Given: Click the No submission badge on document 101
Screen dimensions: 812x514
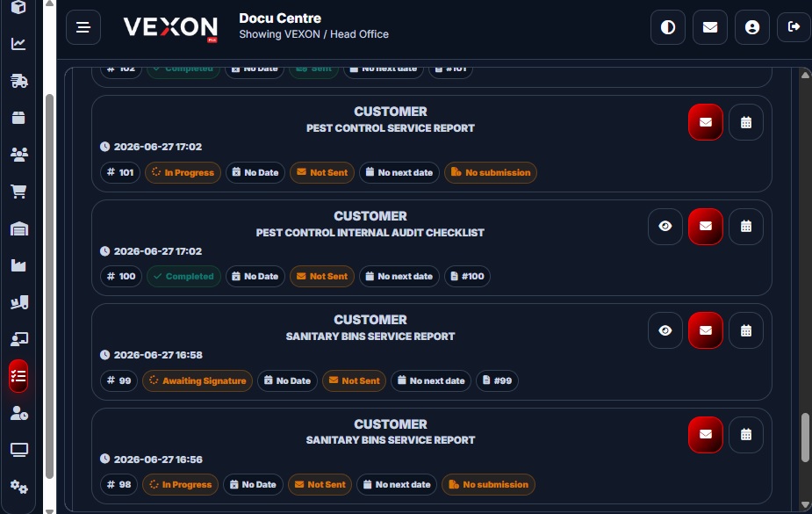Looking at the screenshot, I should [x=491, y=172].
